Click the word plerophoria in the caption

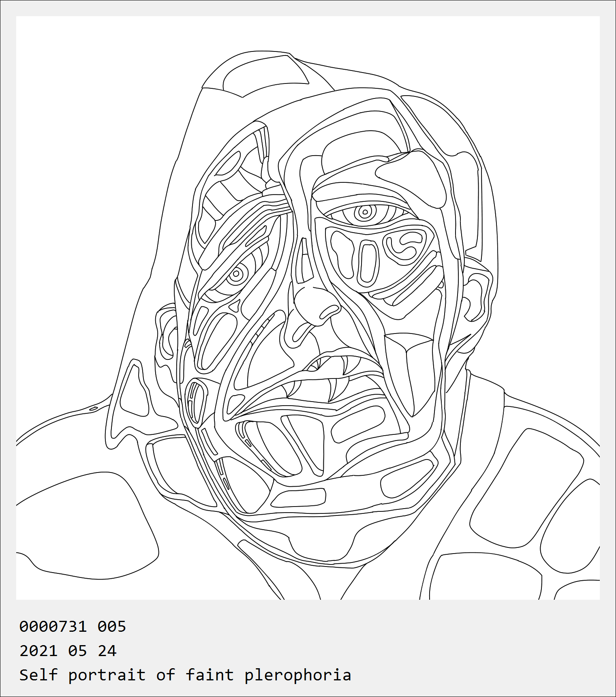[298, 676]
